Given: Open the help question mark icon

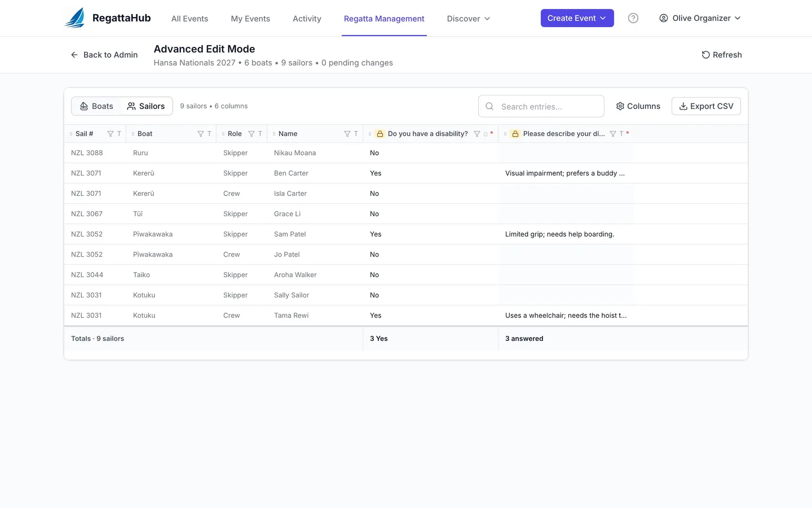Looking at the screenshot, I should coord(633,18).
